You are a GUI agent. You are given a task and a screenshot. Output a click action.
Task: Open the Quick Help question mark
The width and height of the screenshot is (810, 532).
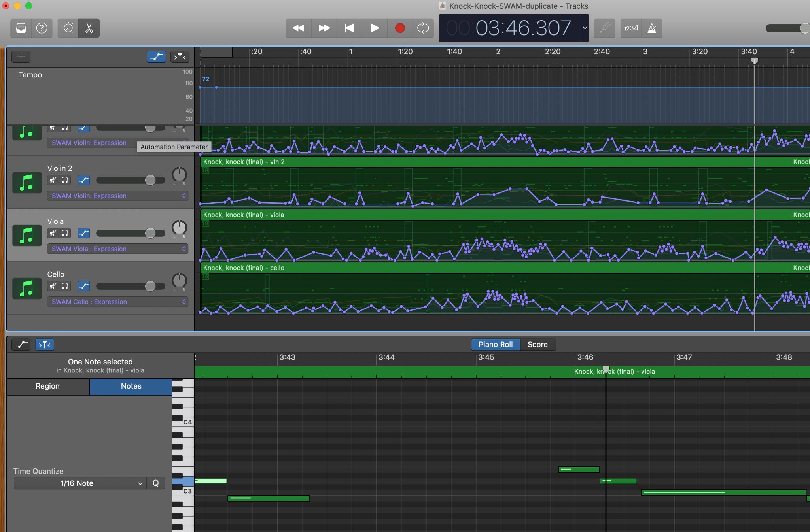[x=42, y=28]
